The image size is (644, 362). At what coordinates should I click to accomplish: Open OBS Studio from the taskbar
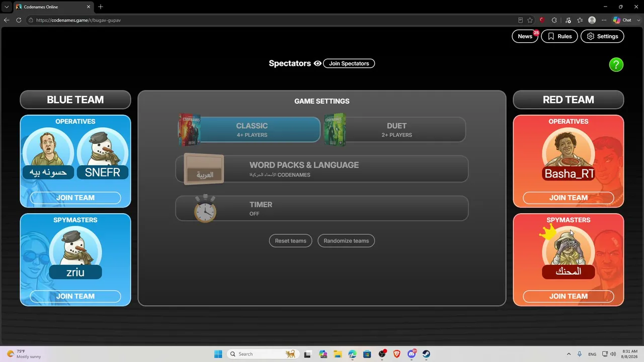[382, 354]
